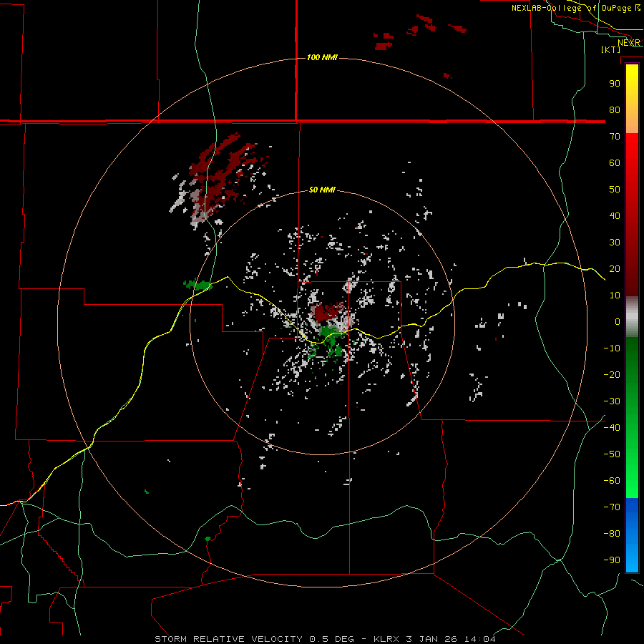Select the -10 value on the velocity scale
Viewport: 644px width, 644px height.
tap(612, 348)
